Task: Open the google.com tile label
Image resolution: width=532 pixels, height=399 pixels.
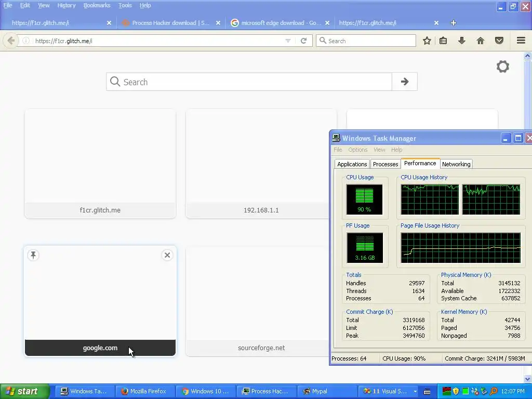Action: pos(100,348)
